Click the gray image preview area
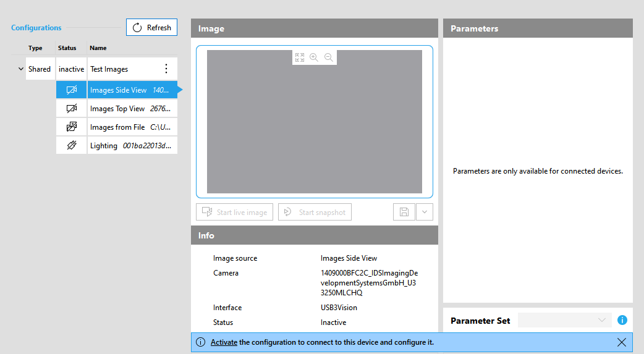This screenshot has height=354, width=644. [x=314, y=130]
